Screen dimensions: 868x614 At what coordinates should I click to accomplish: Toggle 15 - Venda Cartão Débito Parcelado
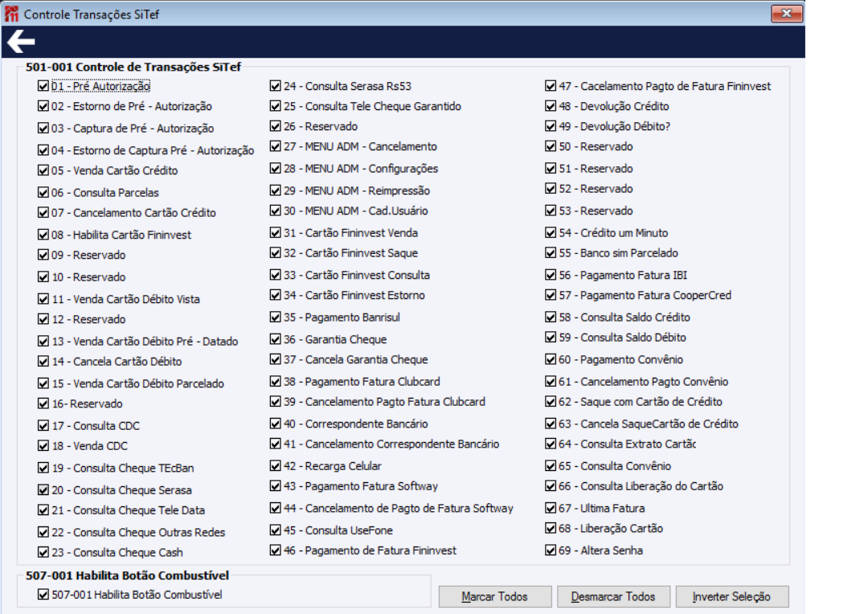pos(43,383)
